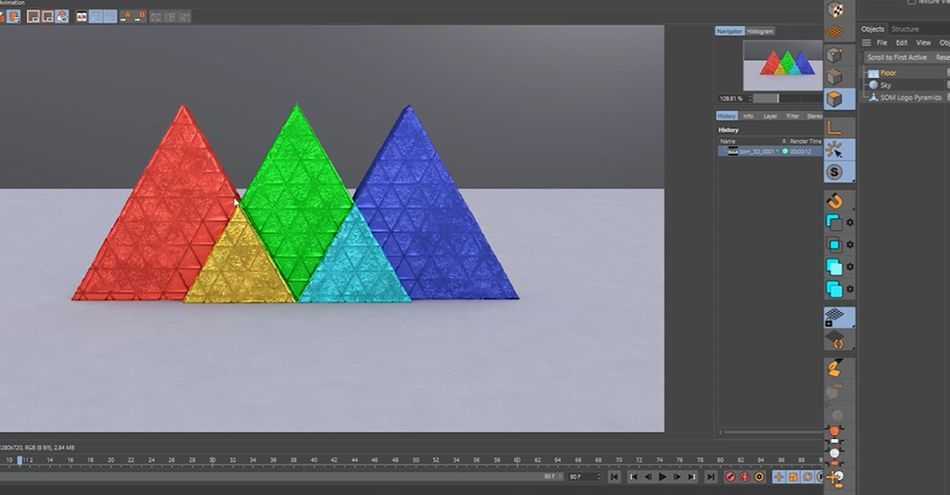
Task: Open the Edit menu in the Objects panel
Action: point(902,43)
